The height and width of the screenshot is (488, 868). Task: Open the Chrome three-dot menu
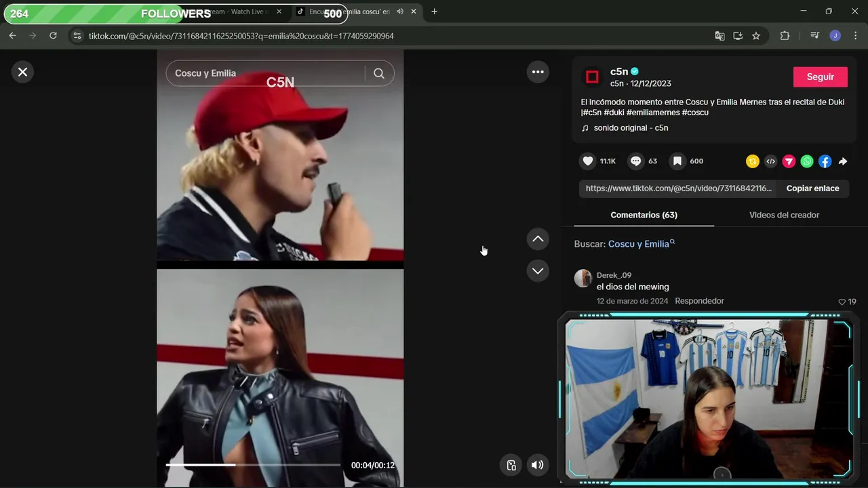click(856, 36)
